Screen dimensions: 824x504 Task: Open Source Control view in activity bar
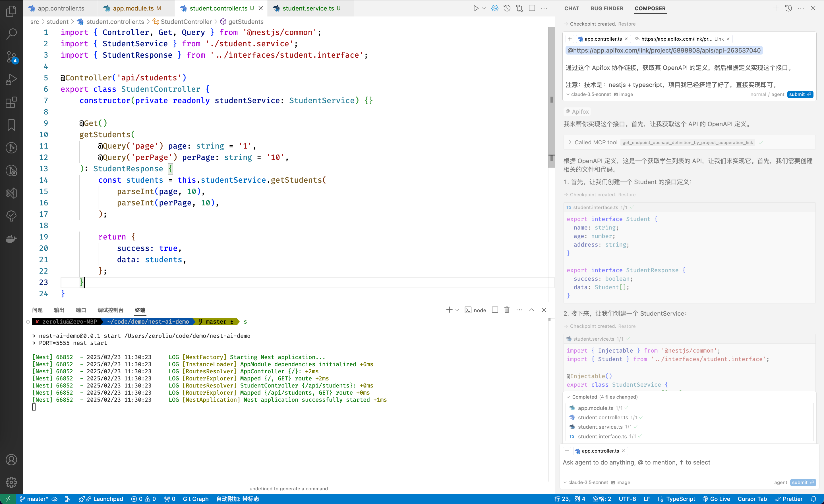coord(11,57)
